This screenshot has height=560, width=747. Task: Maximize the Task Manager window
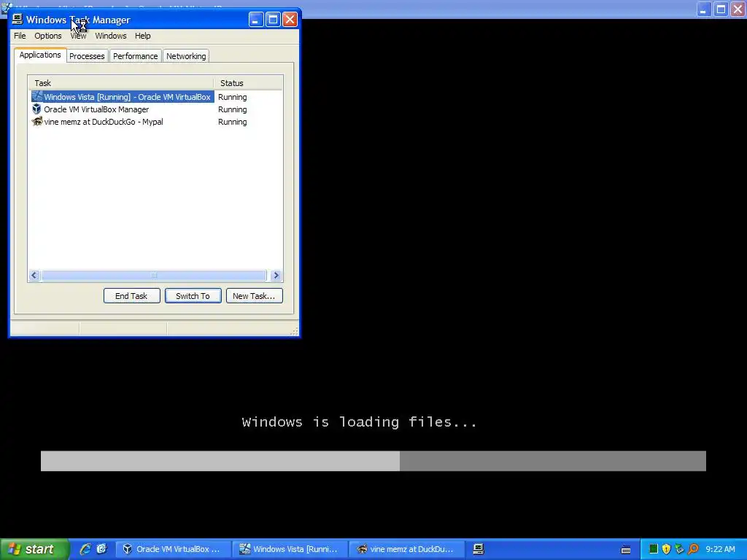point(273,20)
